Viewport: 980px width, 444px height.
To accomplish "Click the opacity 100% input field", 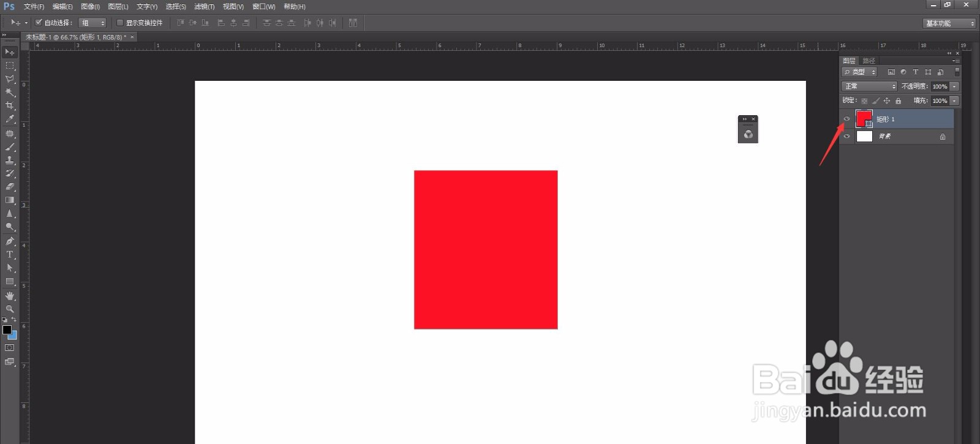I will point(940,86).
